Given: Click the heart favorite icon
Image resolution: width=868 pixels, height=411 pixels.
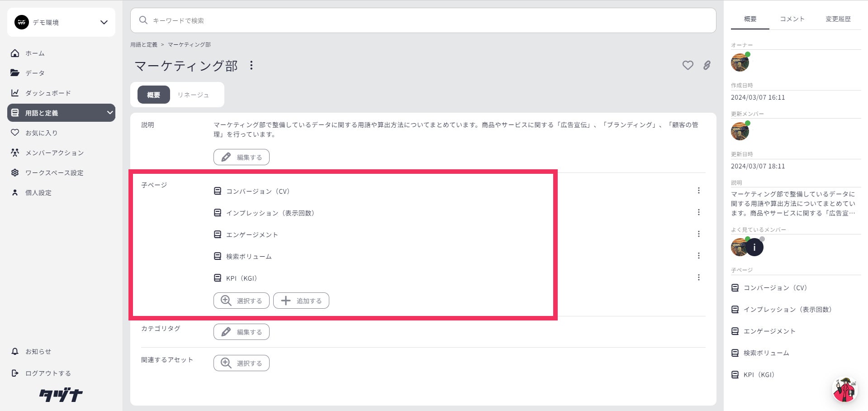Looking at the screenshot, I should [x=688, y=66].
